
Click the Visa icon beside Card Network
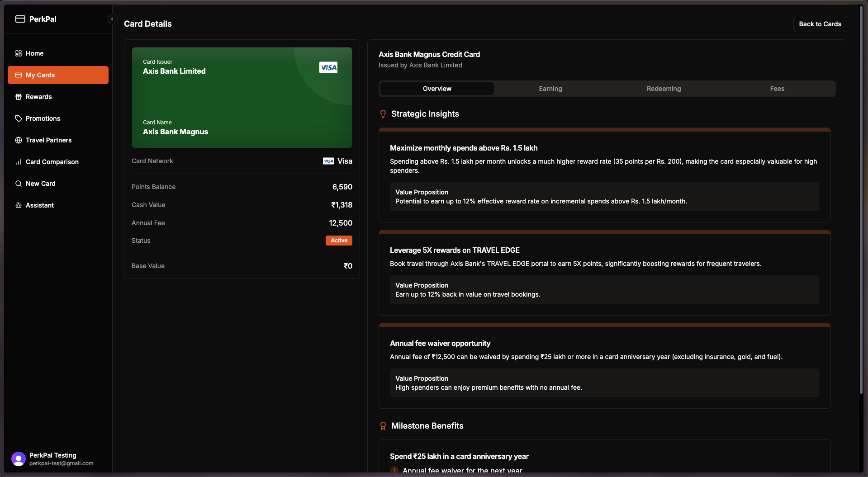(x=328, y=161)
